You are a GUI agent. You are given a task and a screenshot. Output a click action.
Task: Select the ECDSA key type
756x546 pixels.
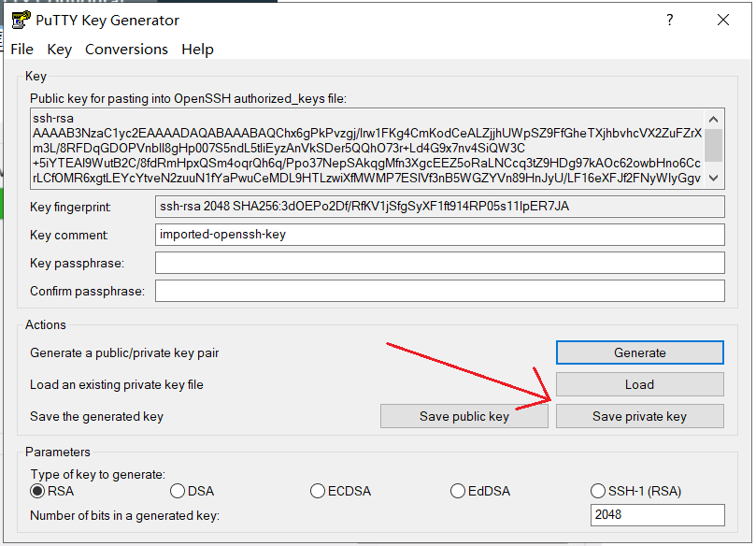point(340,491)
